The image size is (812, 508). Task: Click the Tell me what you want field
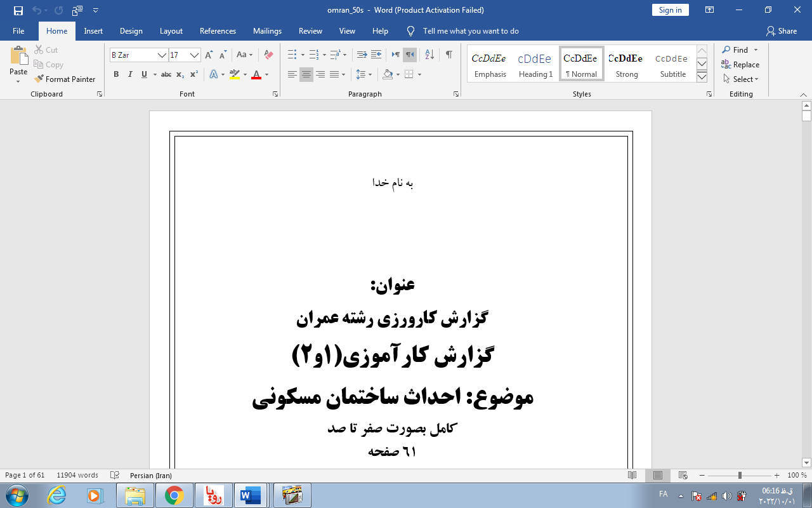pyautogui.click(x=470, y=31)
